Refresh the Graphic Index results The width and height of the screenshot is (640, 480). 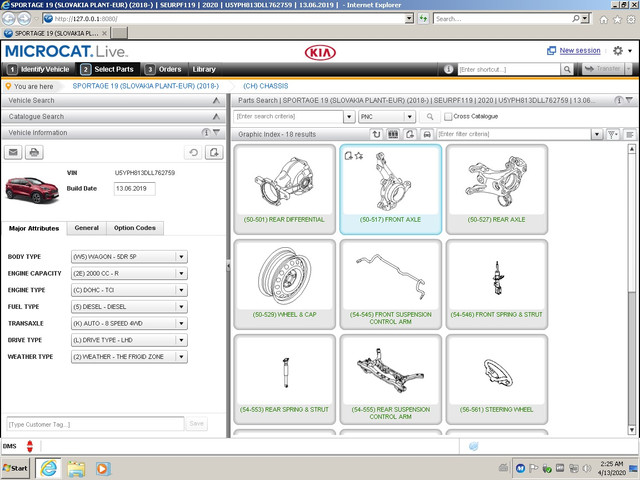click(x=376, y=134)
